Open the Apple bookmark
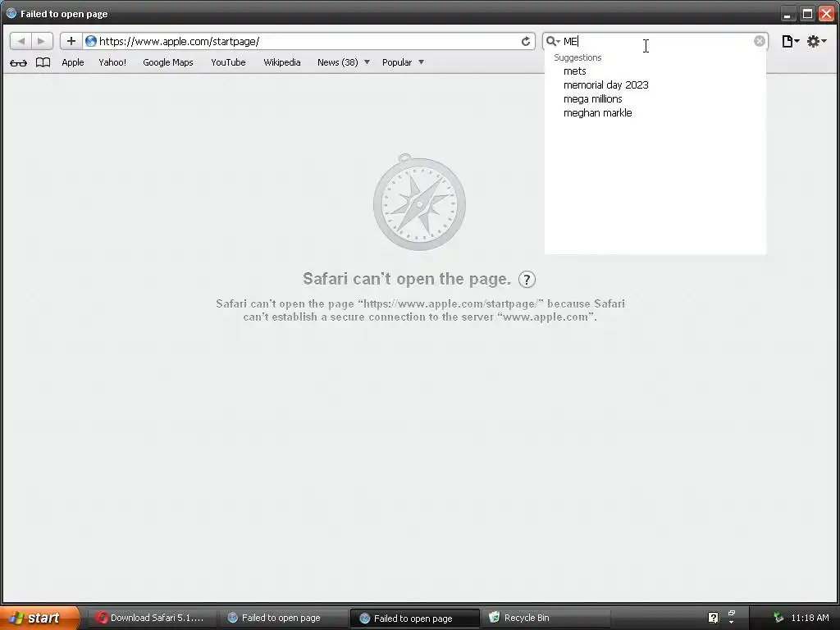This screenshot has width=840, height=630. (x=73, y=62)
